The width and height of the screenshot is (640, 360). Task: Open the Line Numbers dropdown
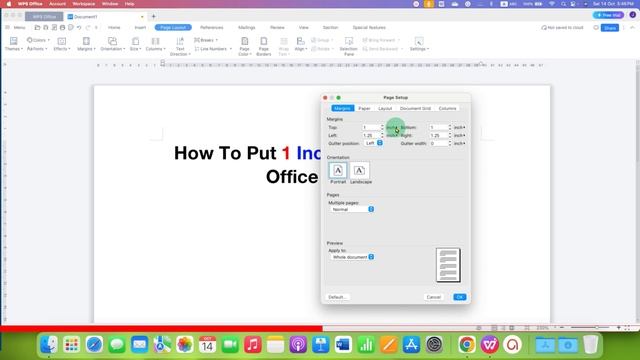[213, 49]
